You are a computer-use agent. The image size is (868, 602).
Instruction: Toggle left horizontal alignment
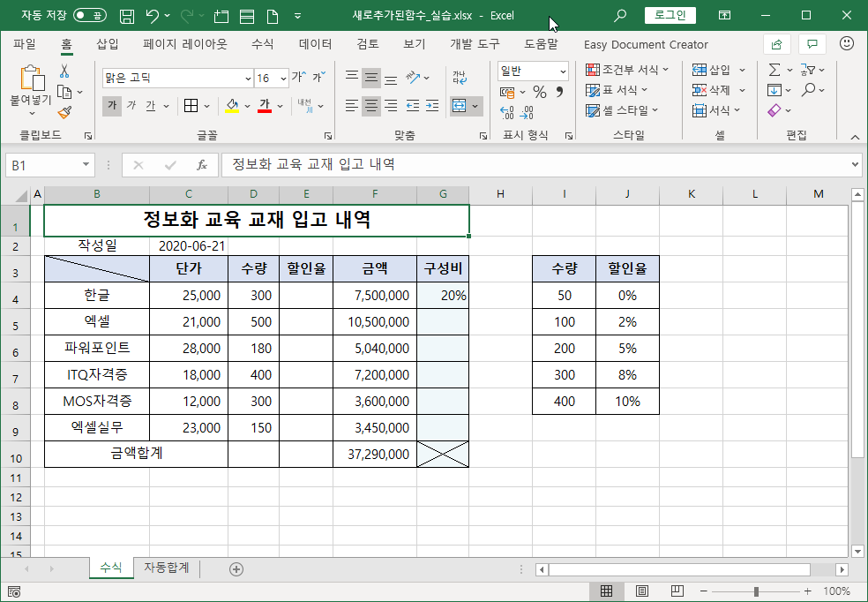[x=352, y=105]
